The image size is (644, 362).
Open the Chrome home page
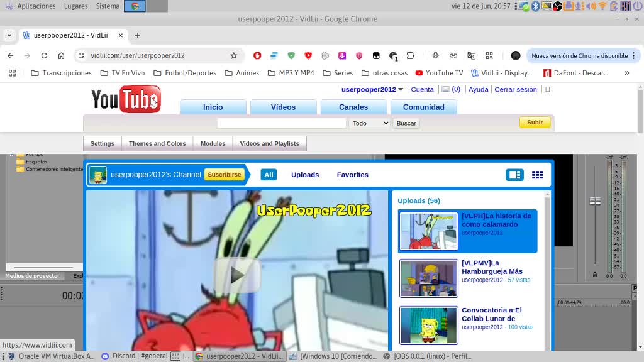61,55
